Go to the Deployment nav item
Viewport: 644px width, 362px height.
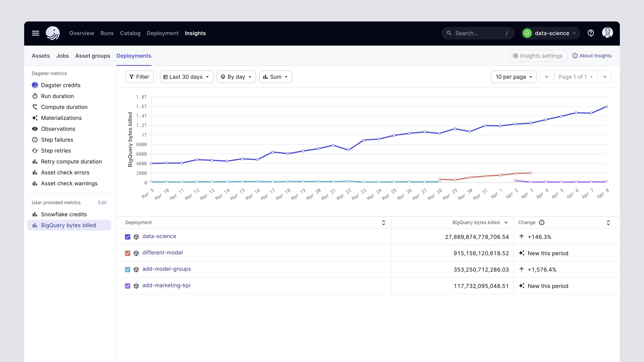163,33
